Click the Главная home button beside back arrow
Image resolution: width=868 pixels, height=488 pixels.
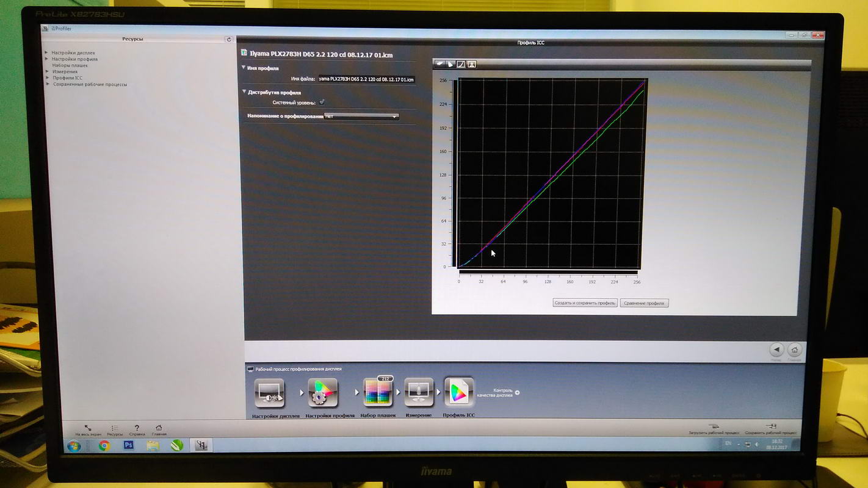(794, 350)
